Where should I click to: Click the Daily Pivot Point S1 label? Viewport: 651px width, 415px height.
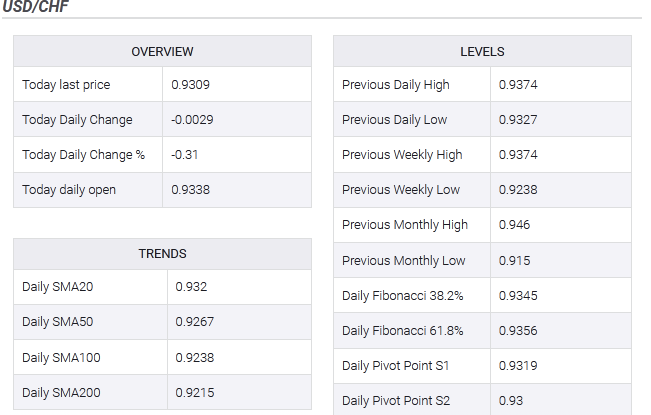(x=396, y=366)
